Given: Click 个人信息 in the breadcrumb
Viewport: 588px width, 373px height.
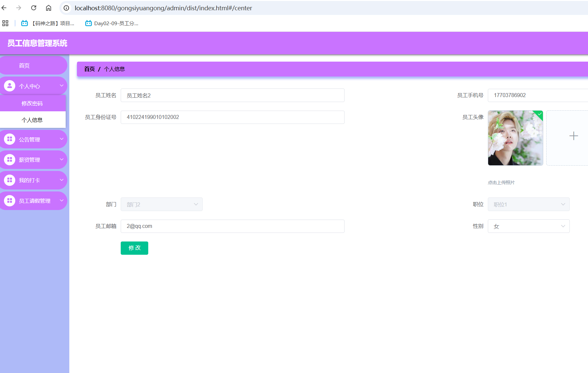Looking at the screenshot, I should tap(114, 69).
